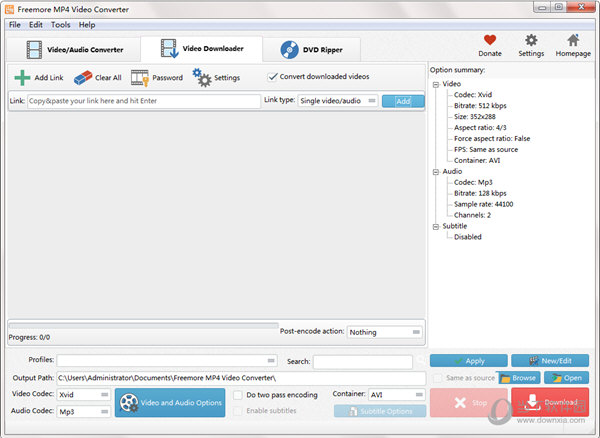Open the Container dropdown
600x438 pixels.
pos(397,394)
